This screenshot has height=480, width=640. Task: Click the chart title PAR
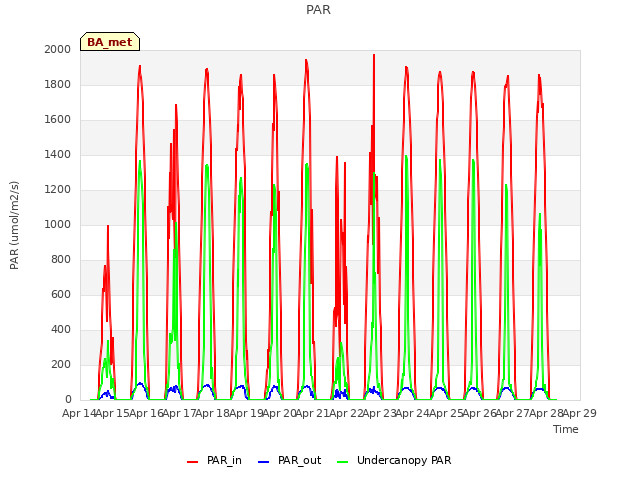[x=318, y=10]
